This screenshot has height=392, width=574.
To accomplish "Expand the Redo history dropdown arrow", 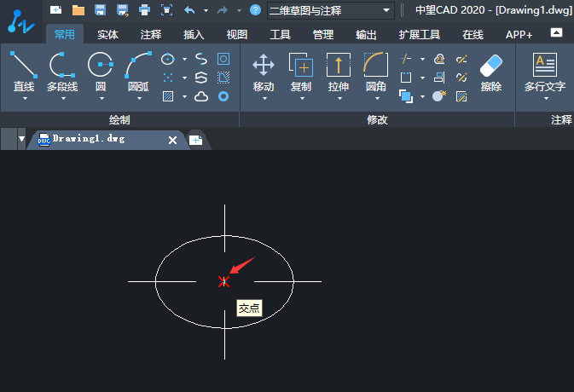I will click(239, 10).
